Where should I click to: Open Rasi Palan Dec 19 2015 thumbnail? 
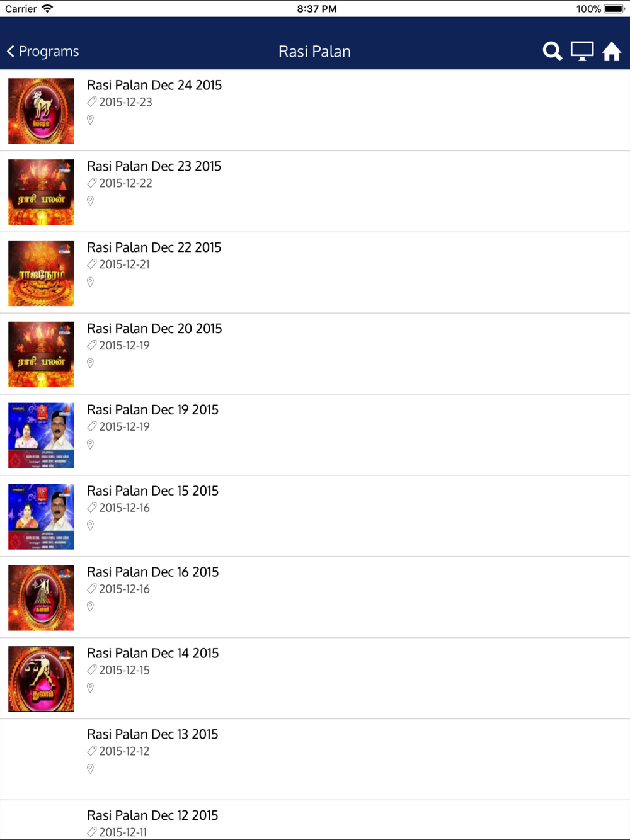[41, 436]
